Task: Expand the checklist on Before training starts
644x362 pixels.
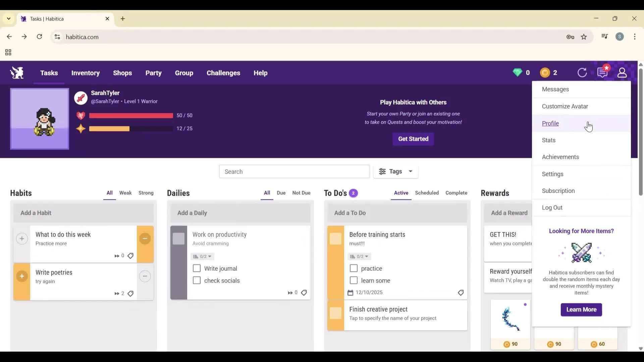Action: (x=359, y=256)
